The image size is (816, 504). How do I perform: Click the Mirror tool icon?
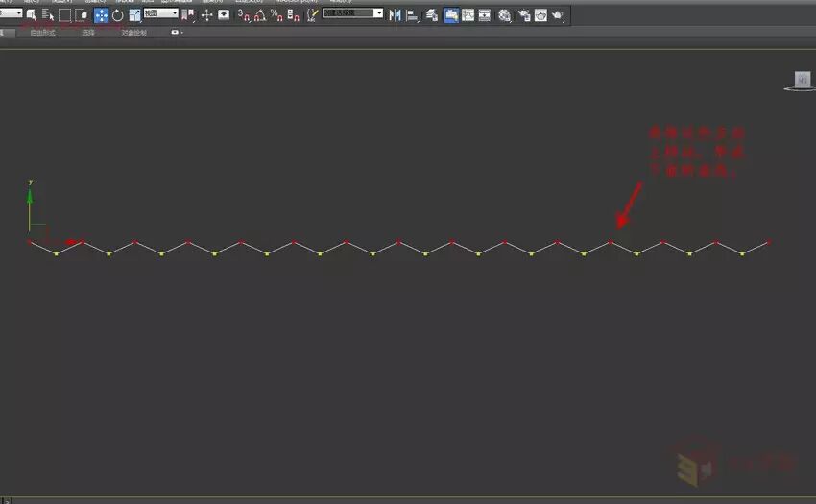point(395,15)
